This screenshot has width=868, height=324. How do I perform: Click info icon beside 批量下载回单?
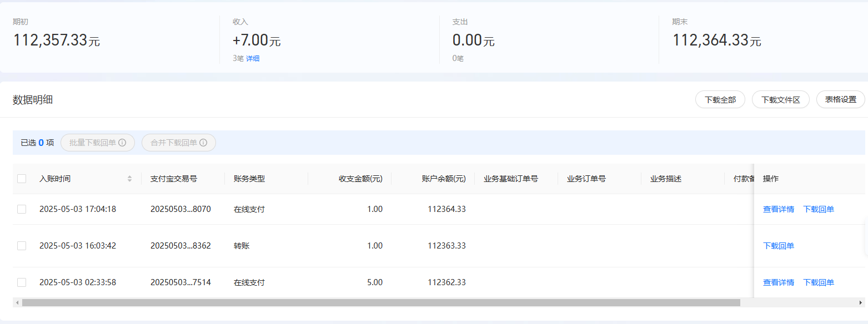122,143
